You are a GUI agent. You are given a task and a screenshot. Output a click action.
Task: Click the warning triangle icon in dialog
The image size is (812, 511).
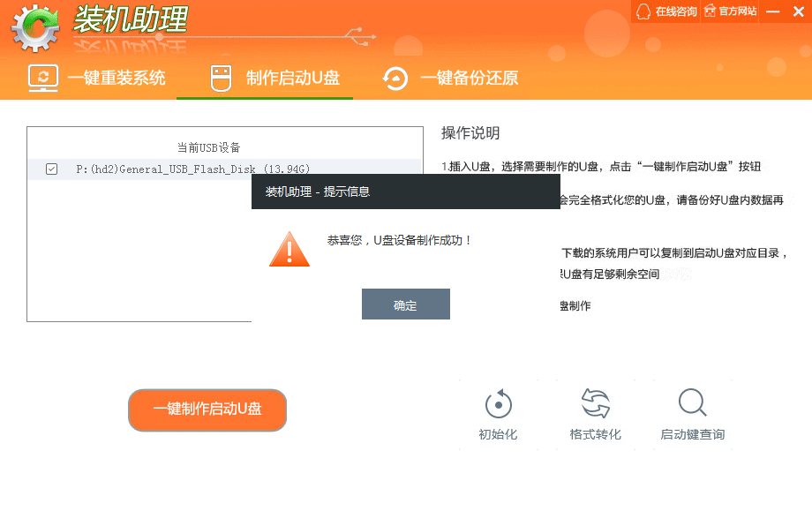tap(289, 249)
